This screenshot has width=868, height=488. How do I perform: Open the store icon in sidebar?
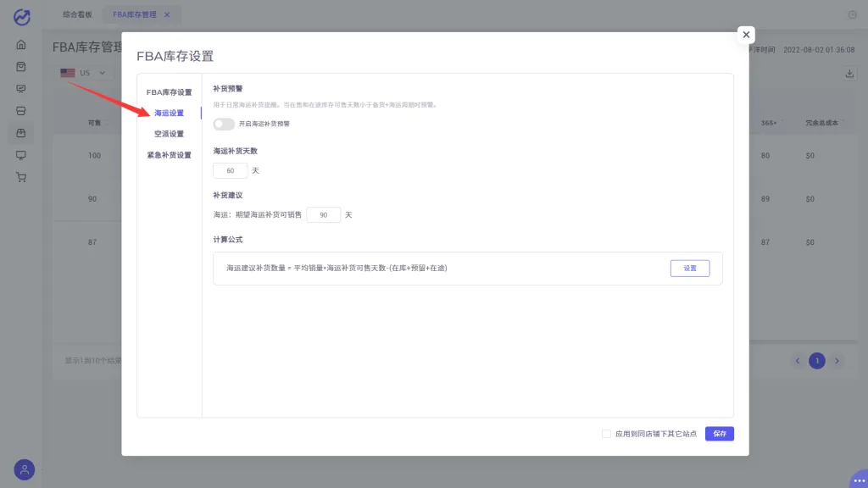pyautogui.click(x=21, y=111)
